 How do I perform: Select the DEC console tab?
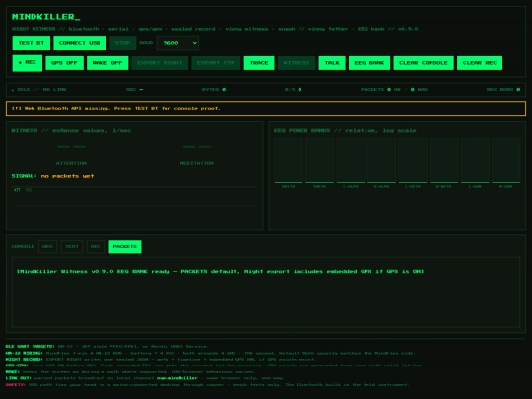pyautogui.click(x=96, y=247)
